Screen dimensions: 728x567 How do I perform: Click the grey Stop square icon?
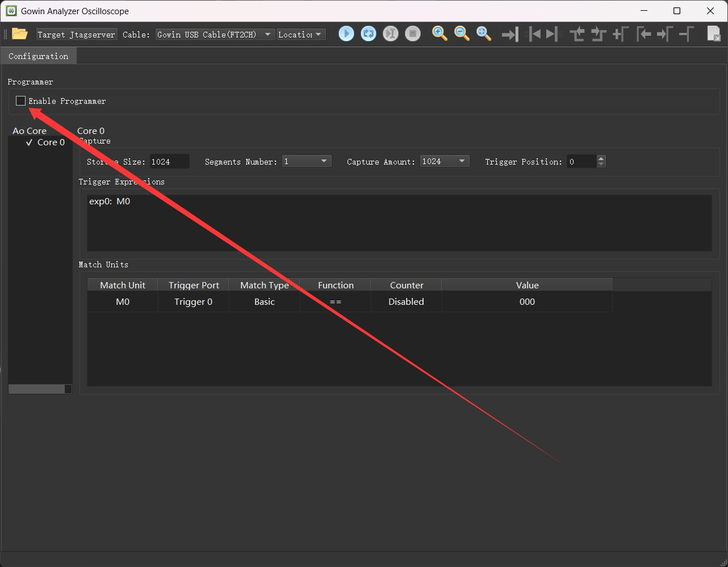[413, 34]
